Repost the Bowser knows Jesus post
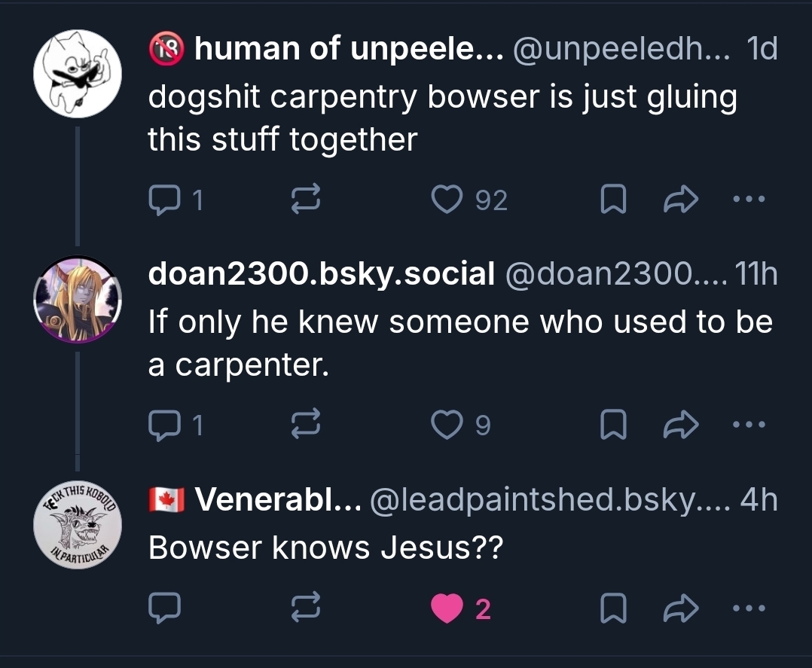The width and height of the screenshot is (812, 668). 307,609
